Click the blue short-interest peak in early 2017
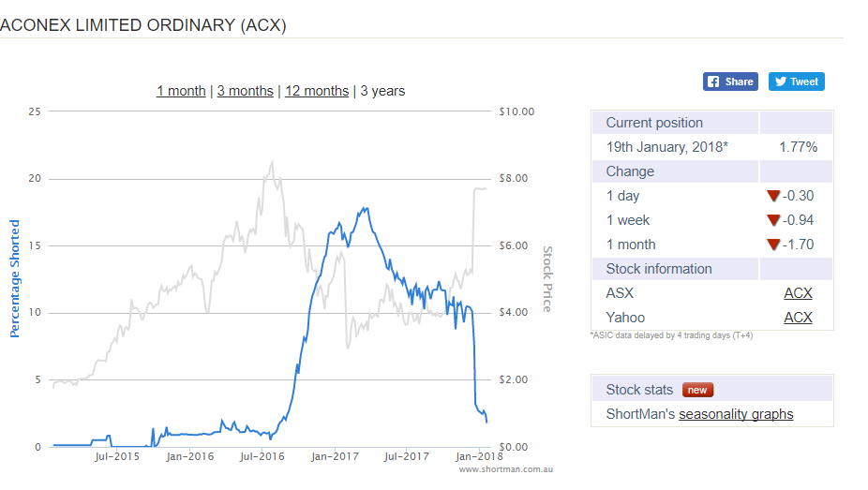868x490 pixels. (365, 209)
